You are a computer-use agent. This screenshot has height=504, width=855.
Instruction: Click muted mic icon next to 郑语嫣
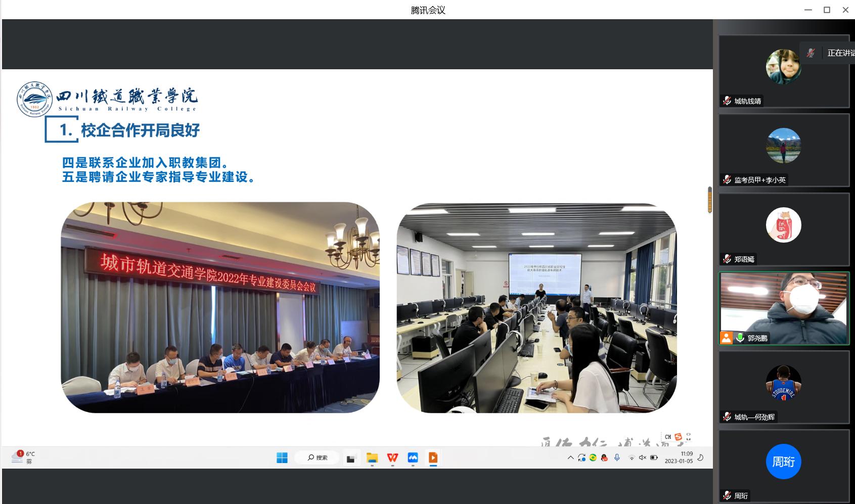727,259
